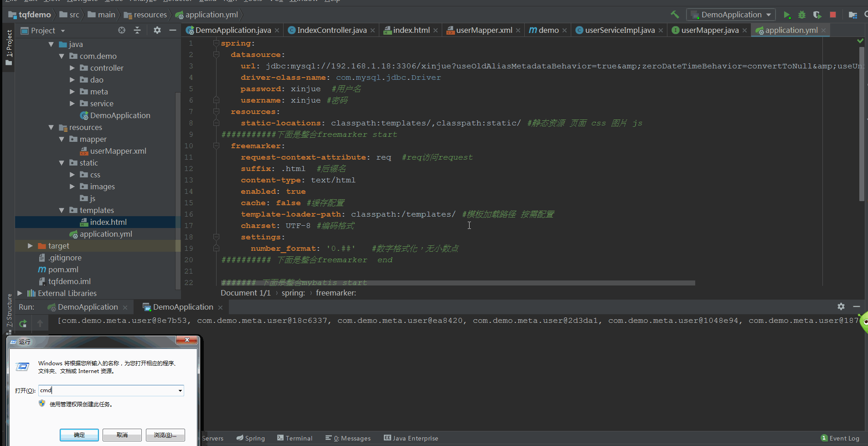Open Project panel settings gear

point(157,30)
